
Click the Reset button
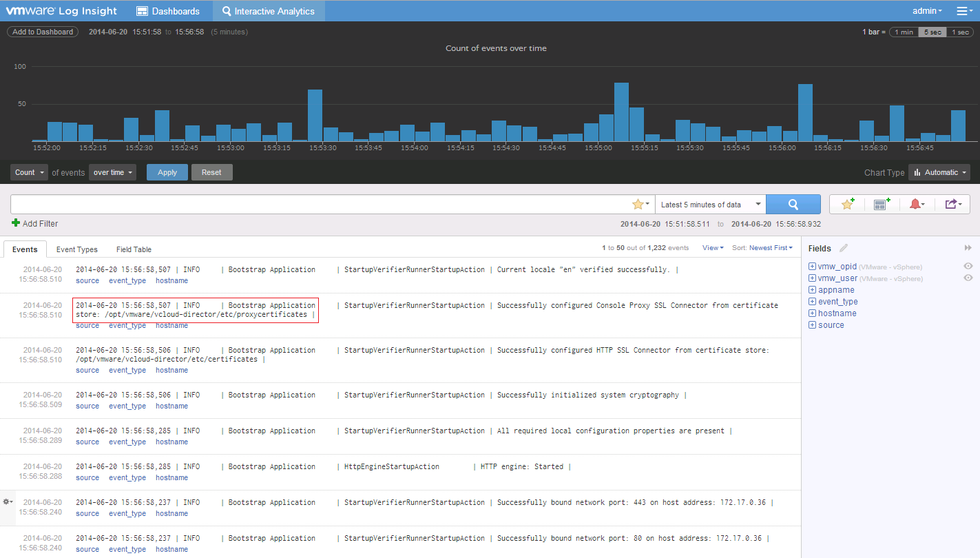211,172
